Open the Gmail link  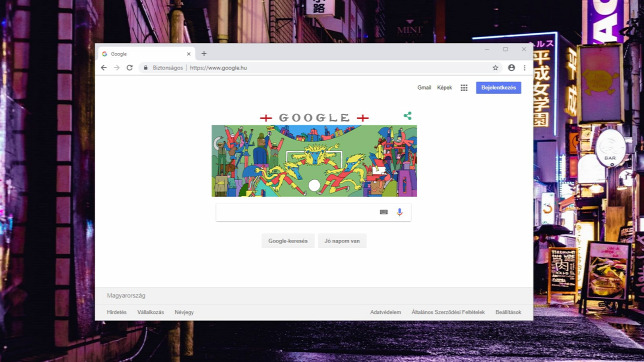[x=424, y=88]
